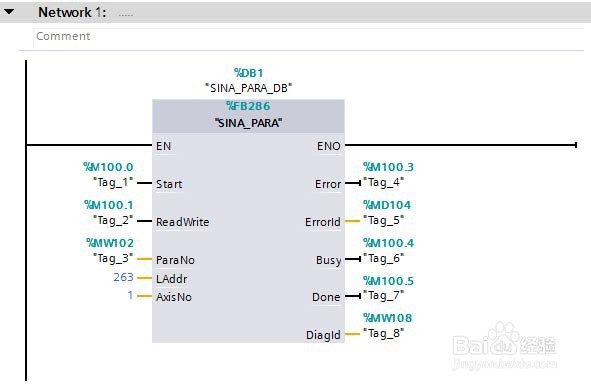Select the ErrorId output pin

pos(323,222)
